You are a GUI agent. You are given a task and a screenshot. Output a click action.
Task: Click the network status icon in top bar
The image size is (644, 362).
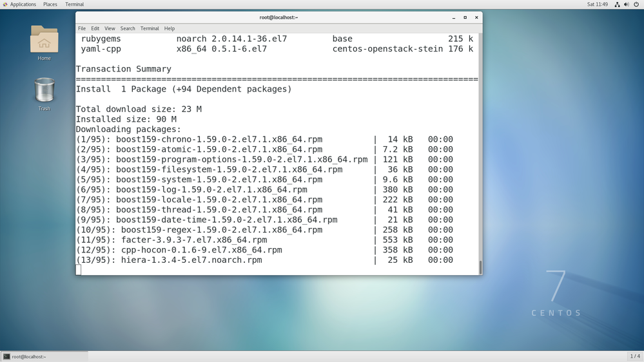click(617, 5)
